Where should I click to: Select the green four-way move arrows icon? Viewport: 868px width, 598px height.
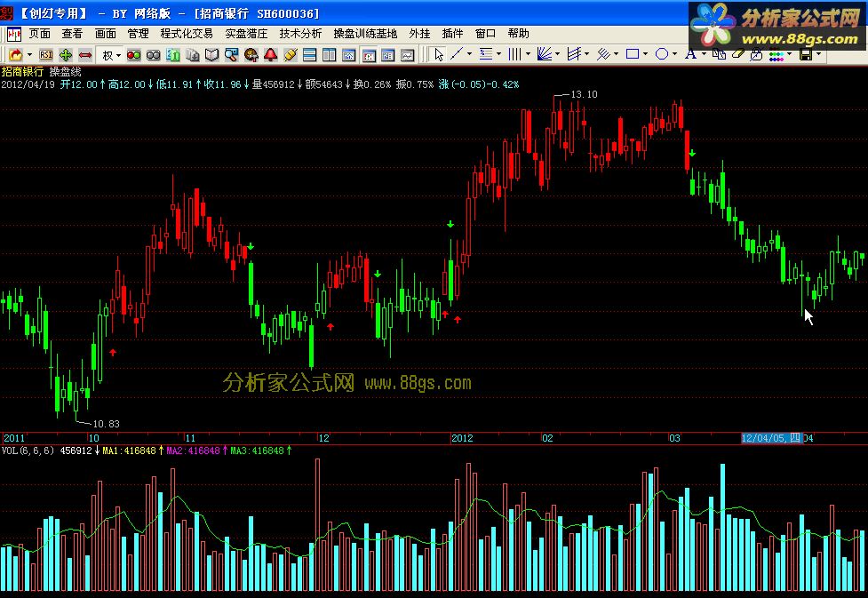pyautogui.click(x=66, y=55)
